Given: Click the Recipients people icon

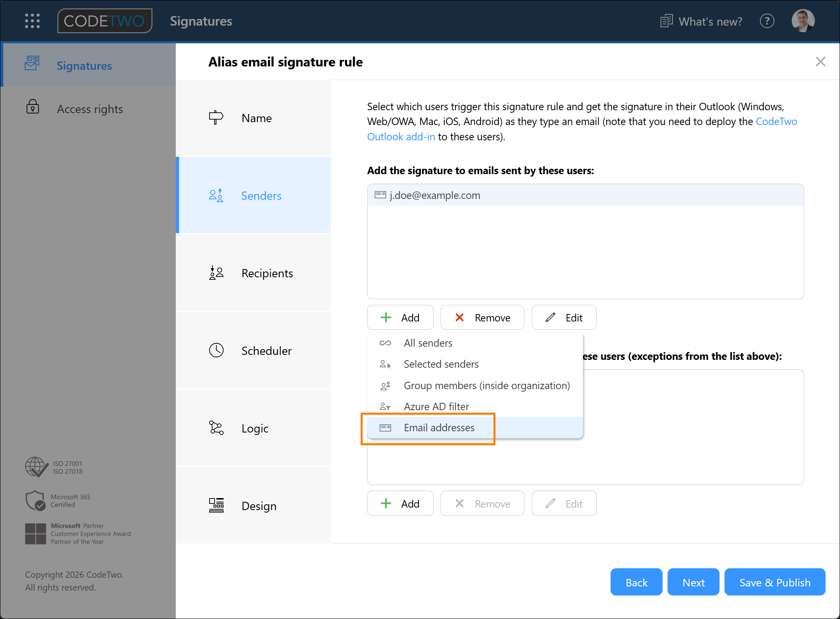Looking at the screenshot, I should [x=216, y=273].
